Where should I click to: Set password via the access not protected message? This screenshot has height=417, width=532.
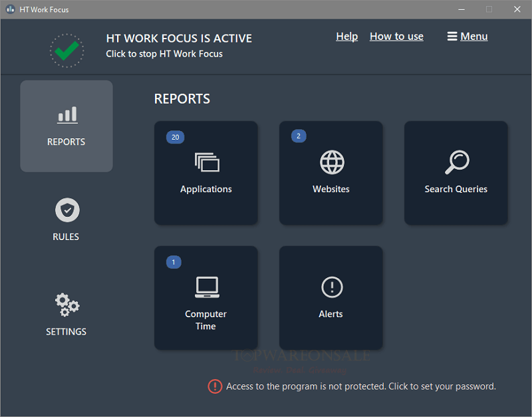361,386
